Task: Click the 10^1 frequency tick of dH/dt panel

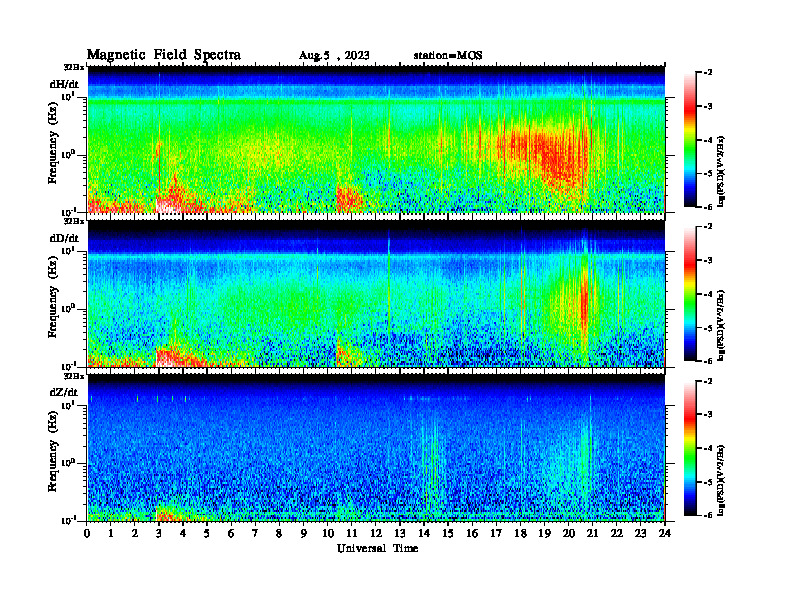Action: (69, 96)
